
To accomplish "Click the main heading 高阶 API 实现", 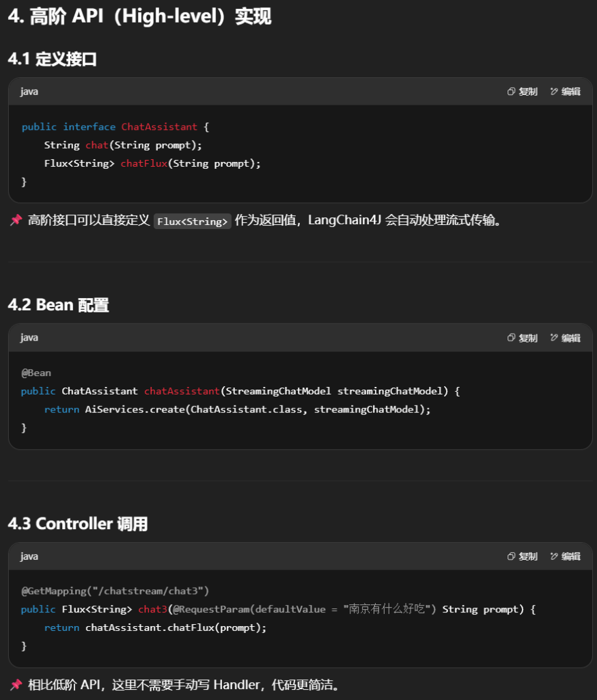I will coord(139,17).
